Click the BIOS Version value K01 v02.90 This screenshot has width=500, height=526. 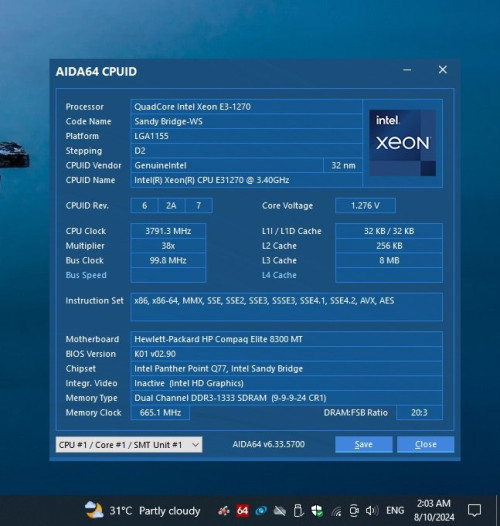(x=286, y=354)
